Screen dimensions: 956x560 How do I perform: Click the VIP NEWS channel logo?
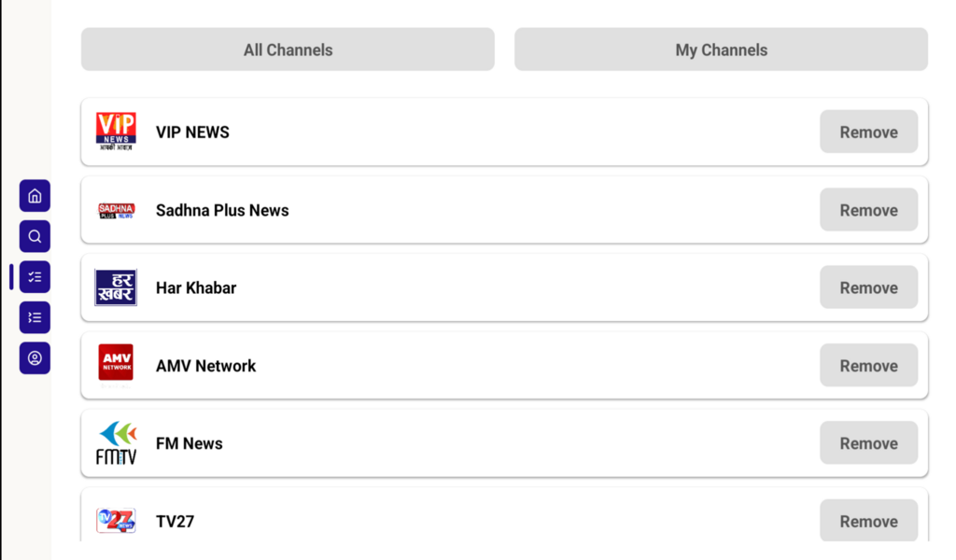coord(116,132)
